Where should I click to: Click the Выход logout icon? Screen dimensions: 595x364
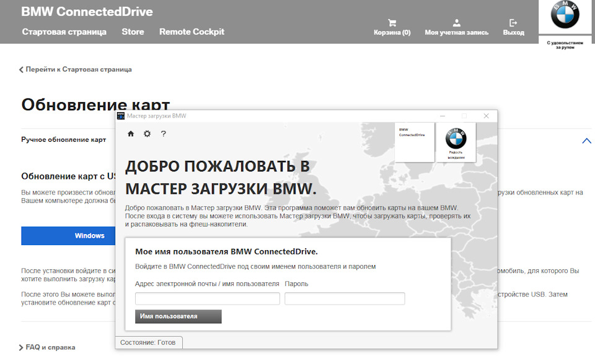click(x=513, y=25)
